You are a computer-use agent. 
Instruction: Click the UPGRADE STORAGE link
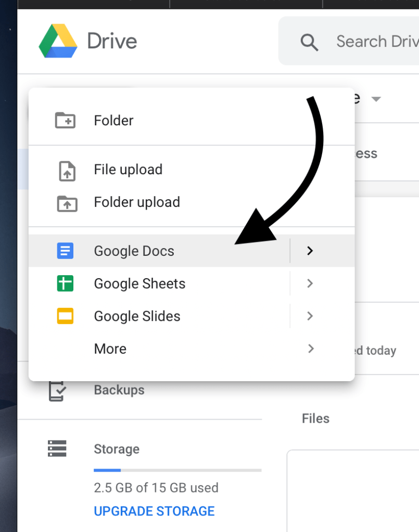pyautogui.click(x=154, y=511)
